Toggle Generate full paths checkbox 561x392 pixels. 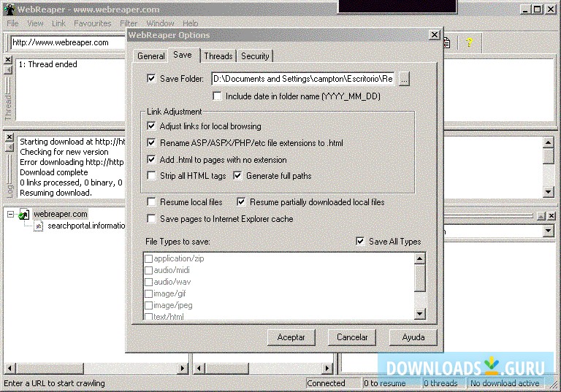(x=237, y=176)
